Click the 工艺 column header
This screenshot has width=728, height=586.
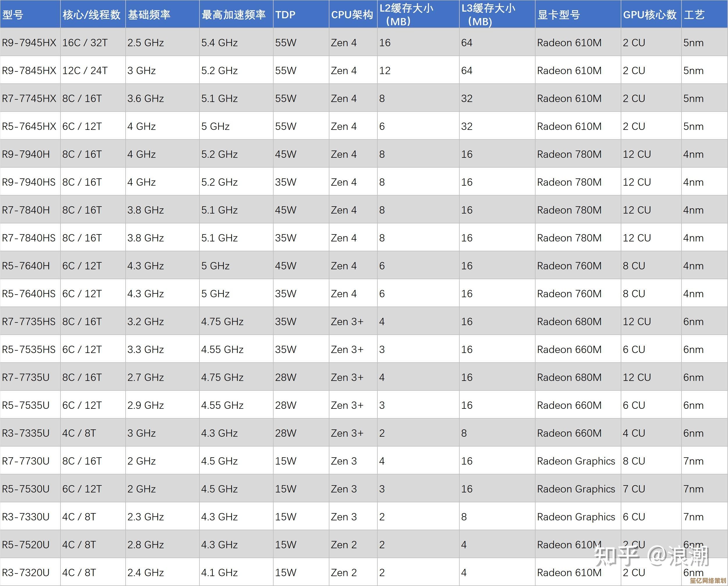click(694, 15)
